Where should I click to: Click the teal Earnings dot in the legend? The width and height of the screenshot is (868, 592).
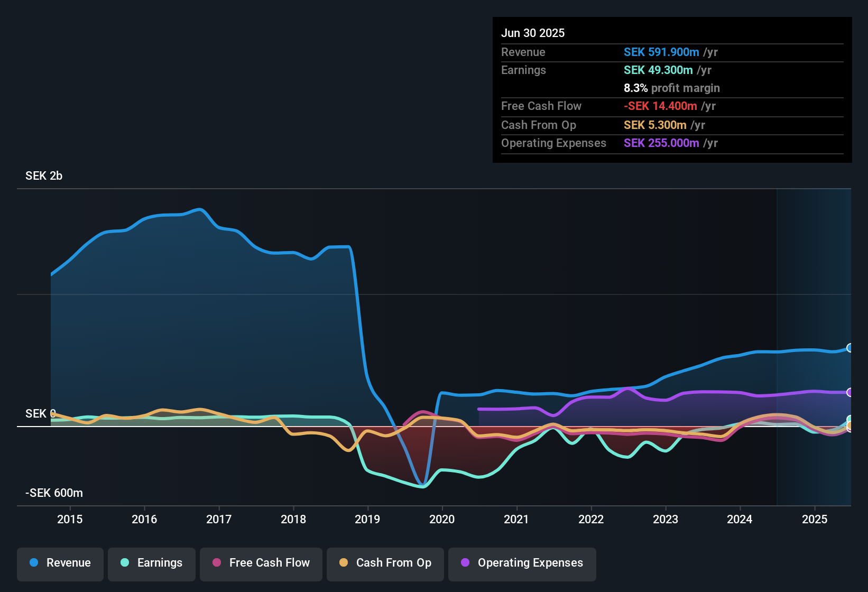coord(125,563)
